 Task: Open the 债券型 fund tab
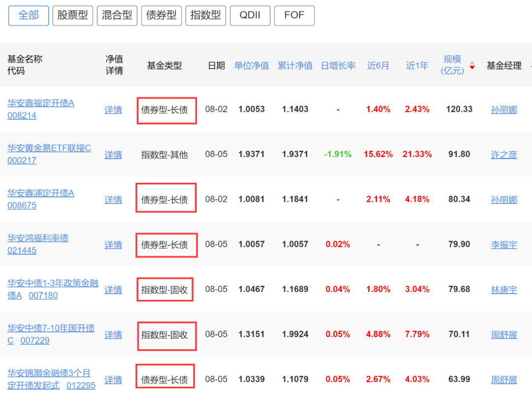[161, 15]
